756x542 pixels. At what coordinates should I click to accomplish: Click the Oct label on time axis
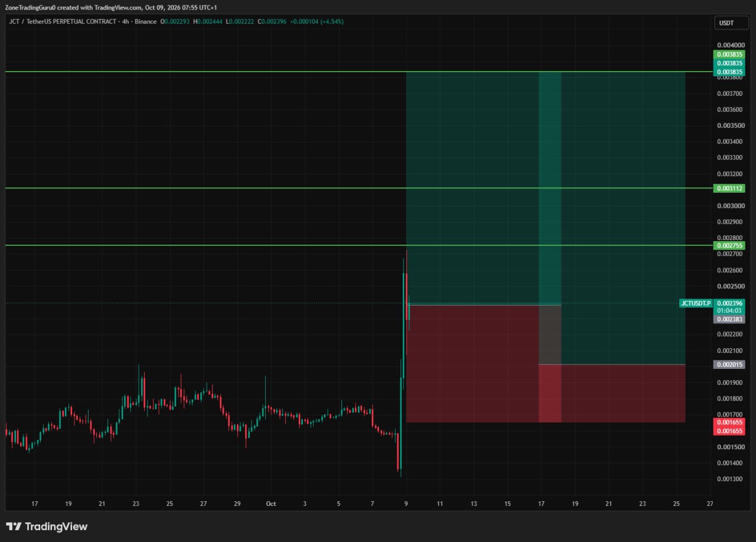[x=271, y=504]
